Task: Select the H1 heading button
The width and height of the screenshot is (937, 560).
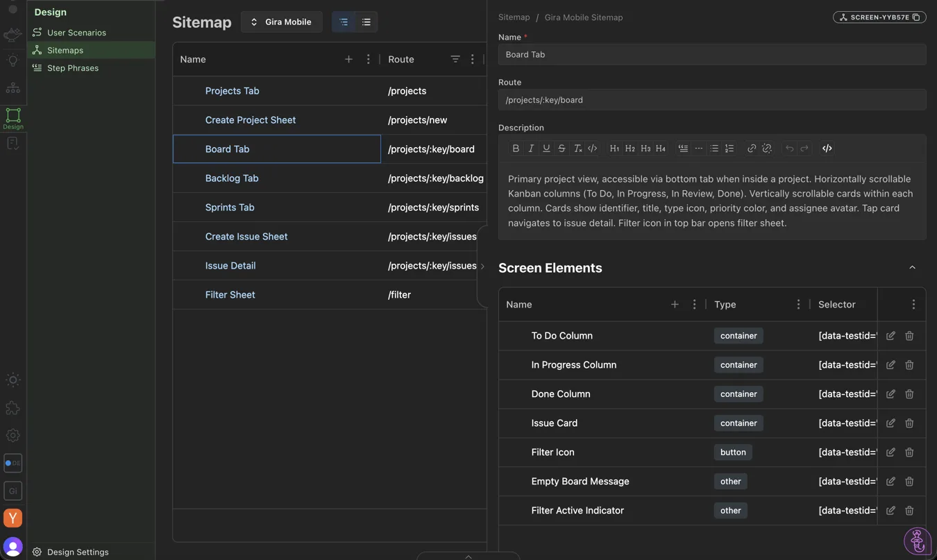Action: click(x=614, y=149)
